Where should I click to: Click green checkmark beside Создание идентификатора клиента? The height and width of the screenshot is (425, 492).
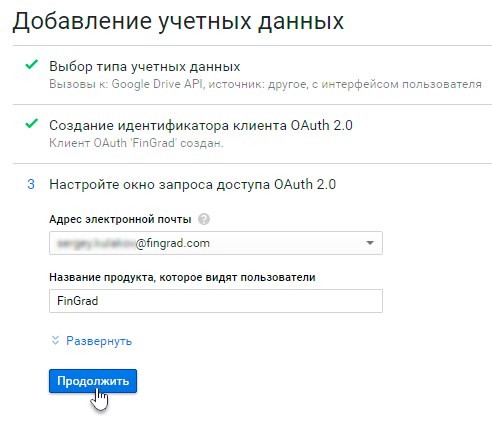[32, 123]
